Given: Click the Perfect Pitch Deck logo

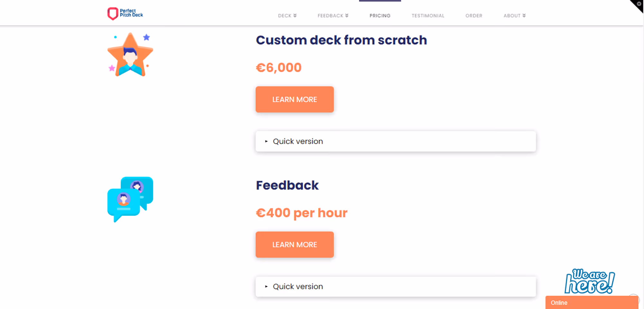Looking at the screenshot, I should 125,14.
